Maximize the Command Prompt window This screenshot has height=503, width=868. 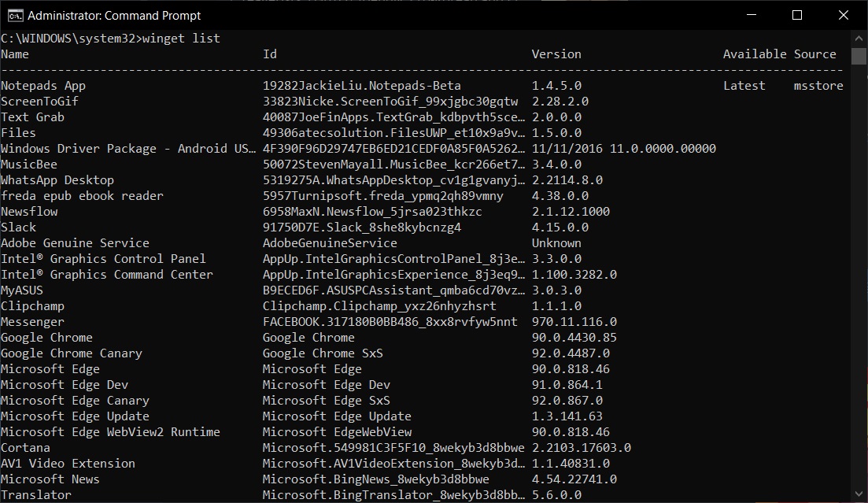click(797, 15)
